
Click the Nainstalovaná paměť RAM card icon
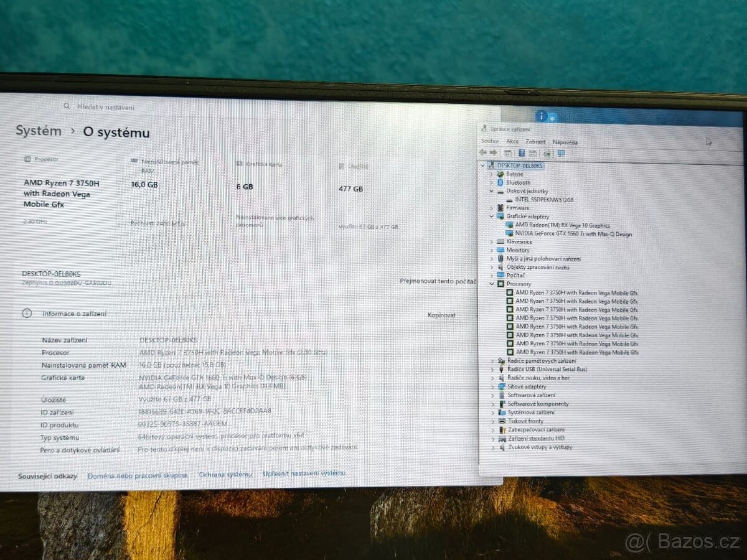134,161
